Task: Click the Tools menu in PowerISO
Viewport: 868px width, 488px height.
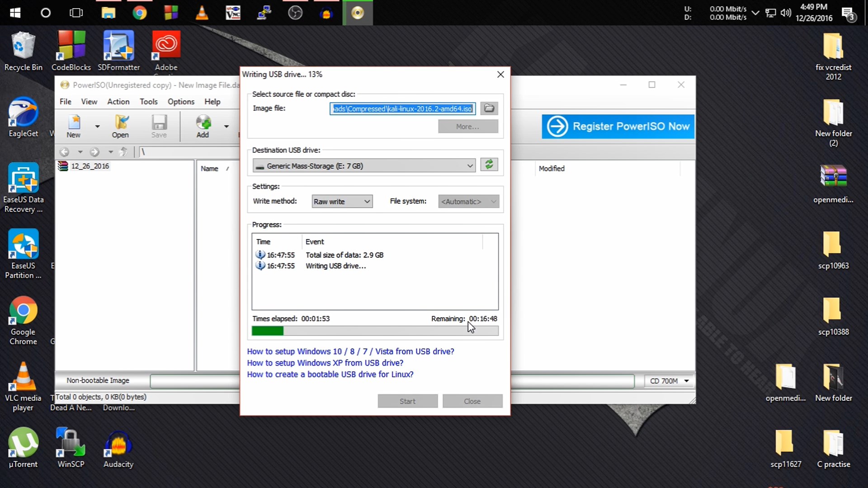Action: [148, 101]
